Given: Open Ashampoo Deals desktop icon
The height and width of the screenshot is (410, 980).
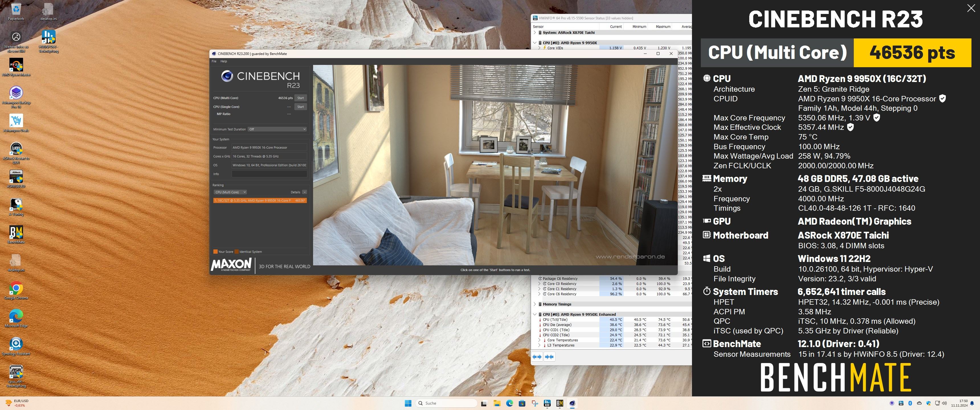Looking at the screenshot, I should click(16, 123).
